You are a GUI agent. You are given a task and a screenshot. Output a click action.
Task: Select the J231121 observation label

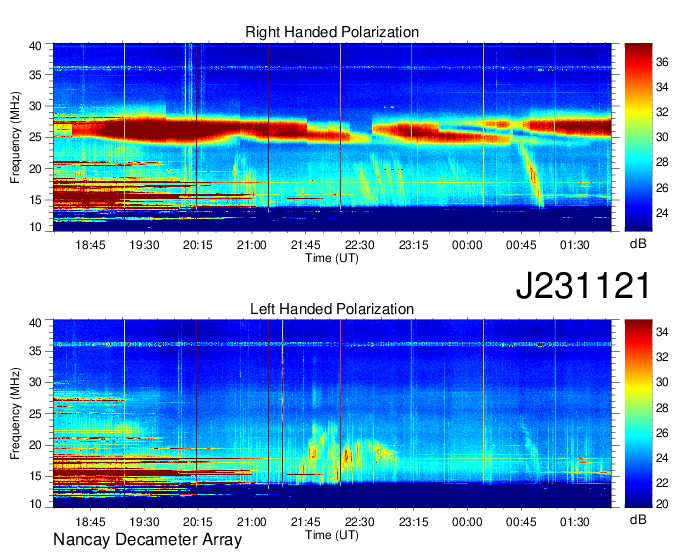(x=583, y=286)
